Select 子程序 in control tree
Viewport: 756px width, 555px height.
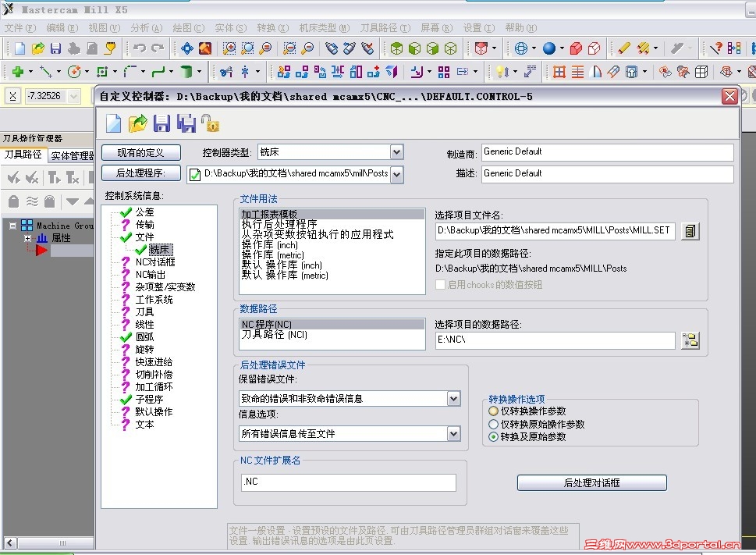(x=149, y=399)
